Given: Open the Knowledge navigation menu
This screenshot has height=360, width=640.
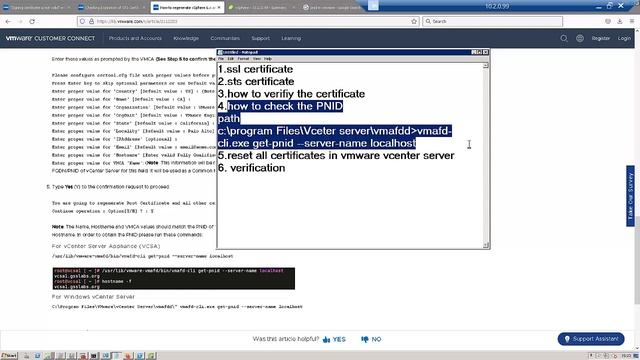Looking at the screenshot, I should [x=186, y=38].
